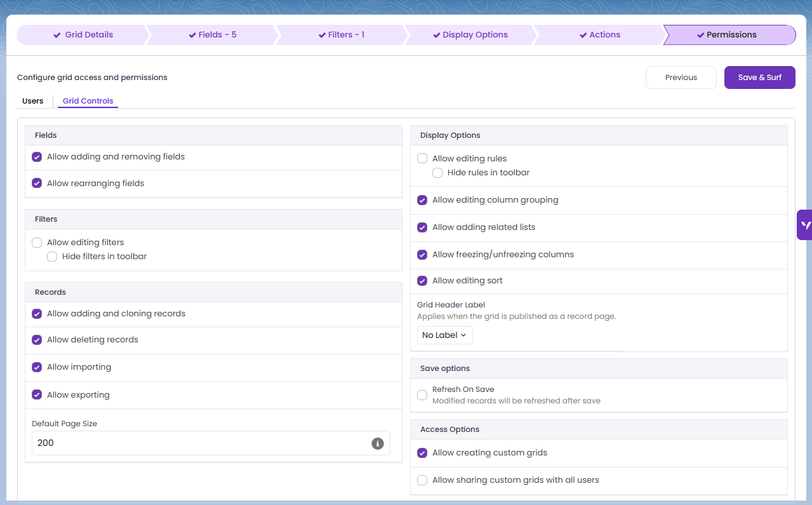Enable Allow editing filters checkbox
Screen dimensions: 812x505
point(37,243)
